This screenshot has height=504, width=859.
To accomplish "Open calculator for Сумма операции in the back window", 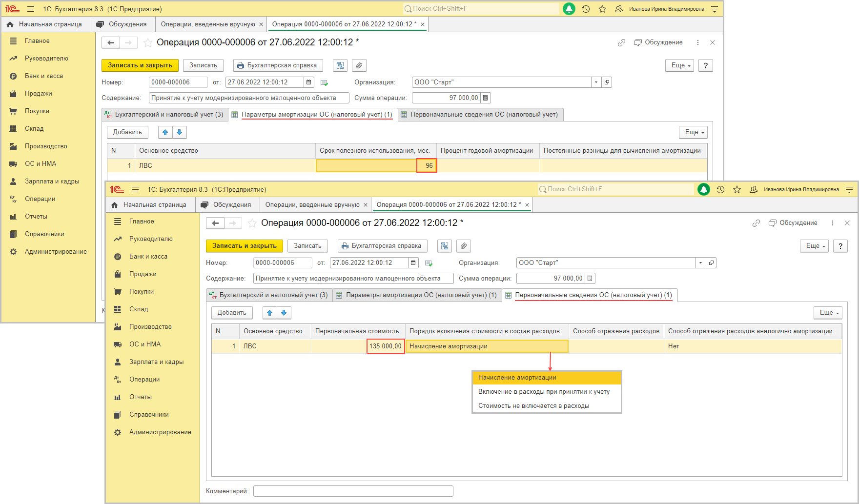I will (x=486, y=98).
